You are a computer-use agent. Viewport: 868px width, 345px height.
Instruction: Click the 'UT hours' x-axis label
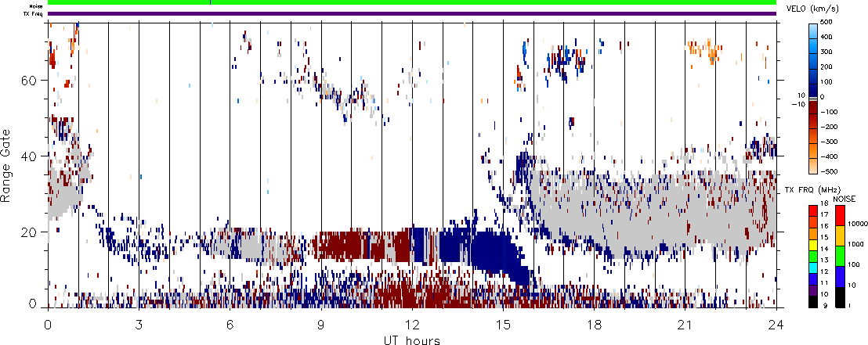tap(412, 339)
